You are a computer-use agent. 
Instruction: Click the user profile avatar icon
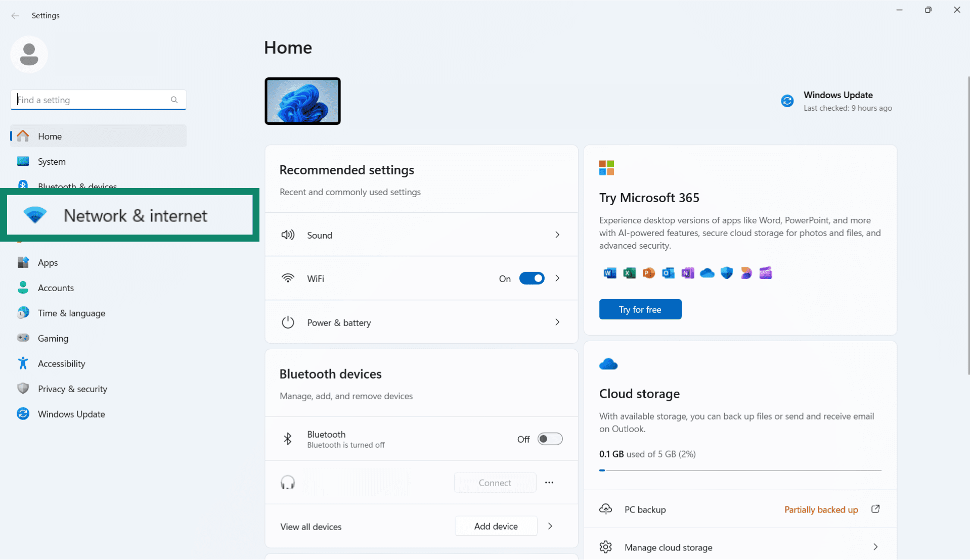(29, 55)
